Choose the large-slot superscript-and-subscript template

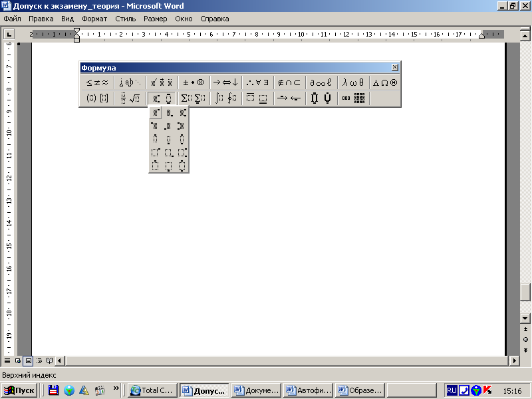coord(182,152)
